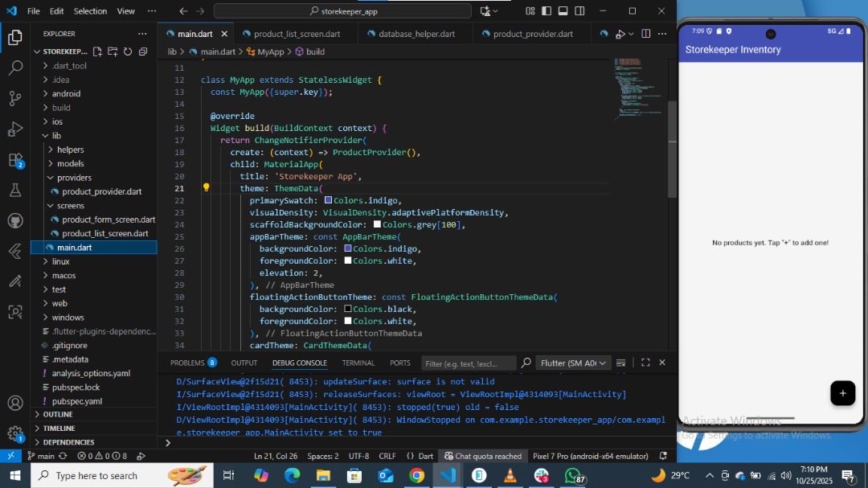Screen dimensions: 868x488
Task: Open Source Control in the activity bar
Action: coord(13,98)
